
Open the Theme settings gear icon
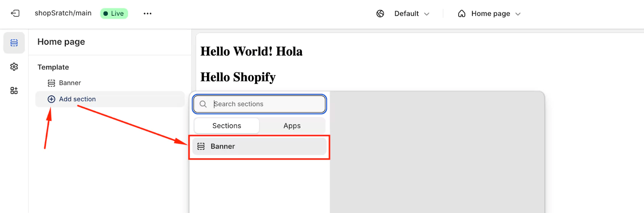(14, 66)
